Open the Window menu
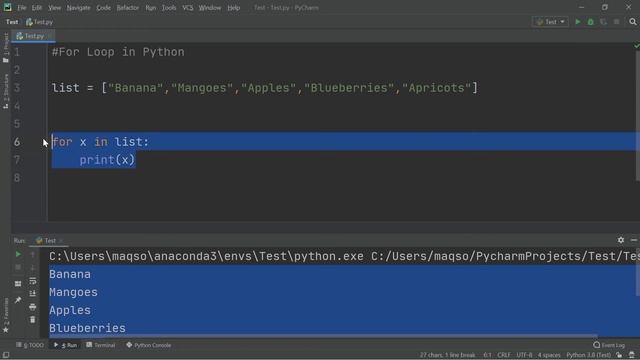Screen dimensions: 640x360 tap(210, 8)
